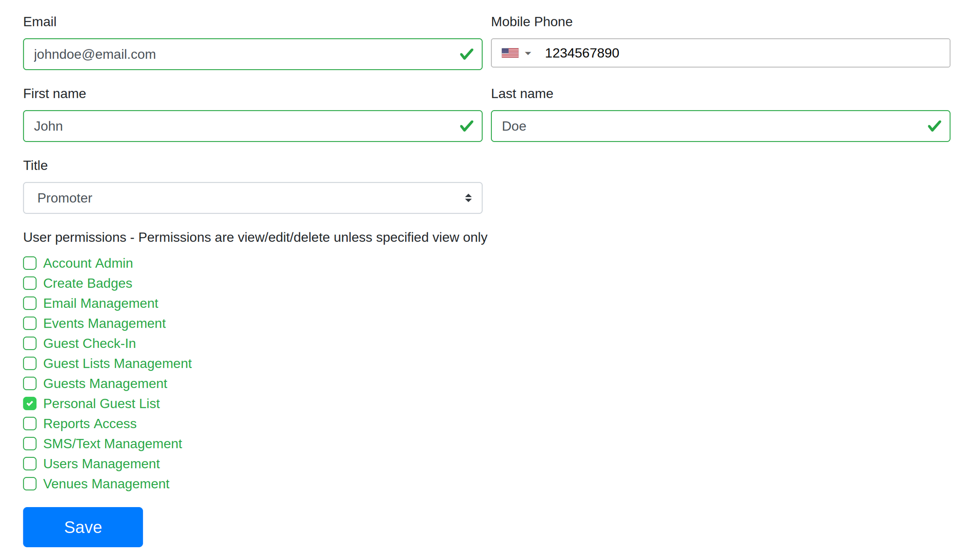
Task: Click the Title select up-down arrows
Action: click(468, 198)
